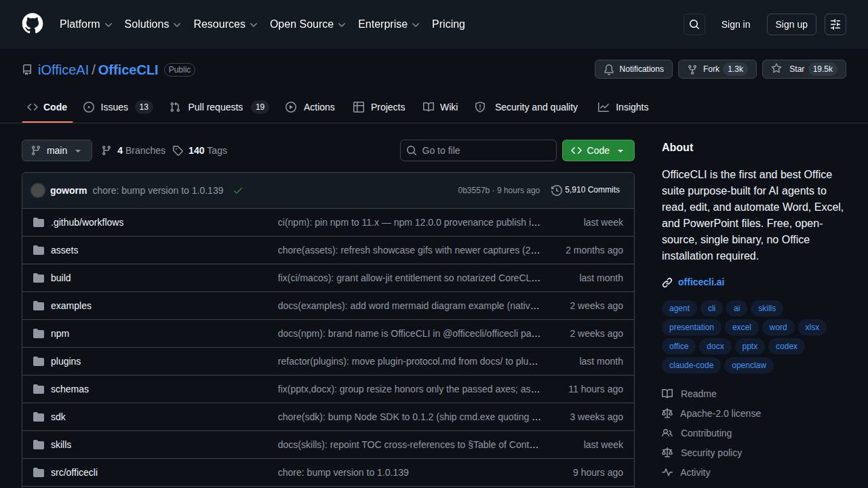
Task: Open the Pull requests tab
Action: coord(220,107)
